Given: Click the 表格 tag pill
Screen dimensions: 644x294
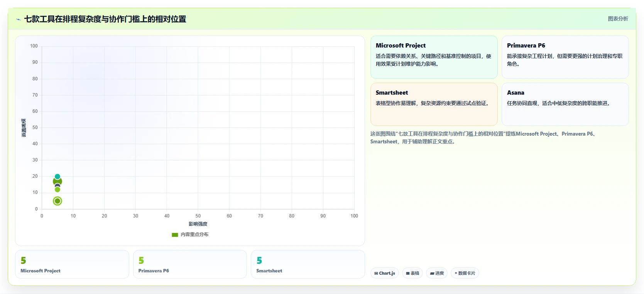Looking at the screenshot, I should click(x=412, y=273).
